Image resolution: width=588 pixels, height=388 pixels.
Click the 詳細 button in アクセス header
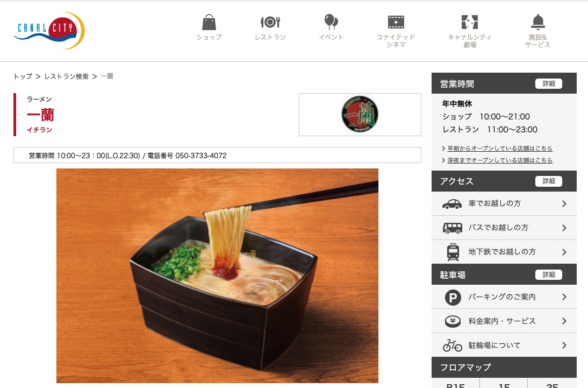pyautogui.click(x=549, y=181)
